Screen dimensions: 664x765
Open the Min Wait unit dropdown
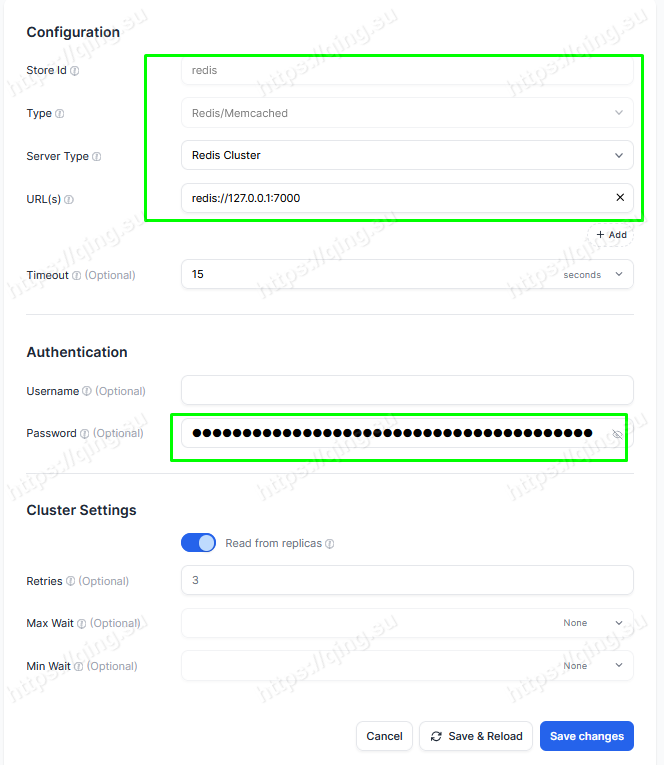pos(593,666)
